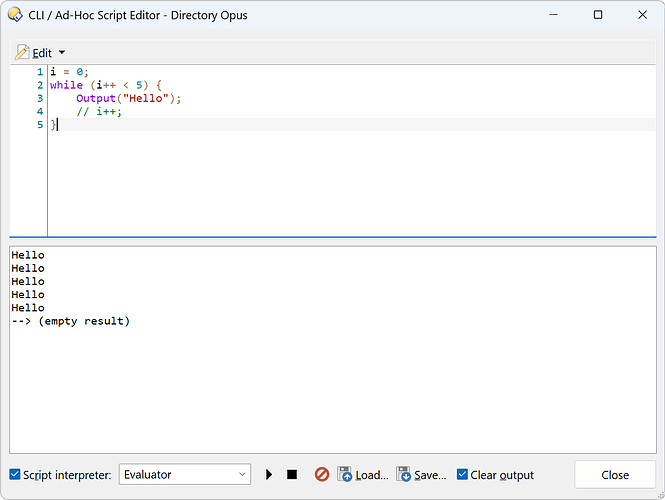665x500 pixels.
Task: Click the Edit pencil icon in toolbar
Action: pos(22,52)
